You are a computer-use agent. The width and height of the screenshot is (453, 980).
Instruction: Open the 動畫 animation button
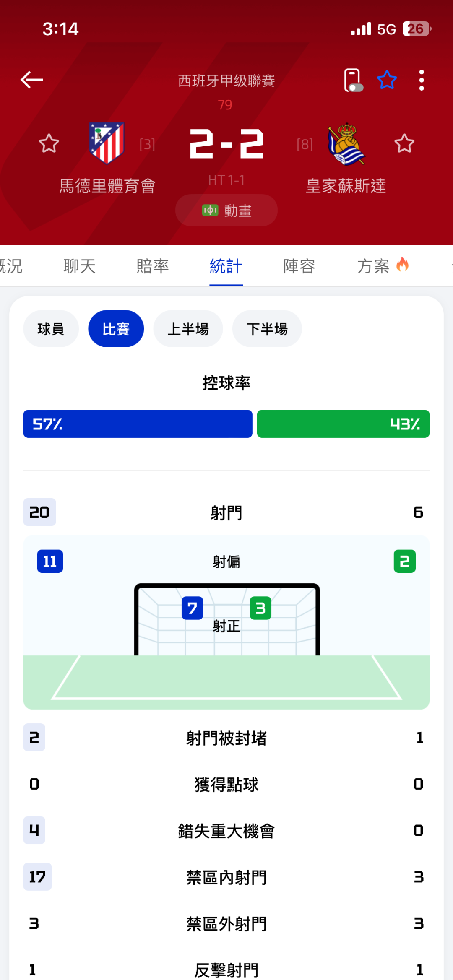click(226, 210)
